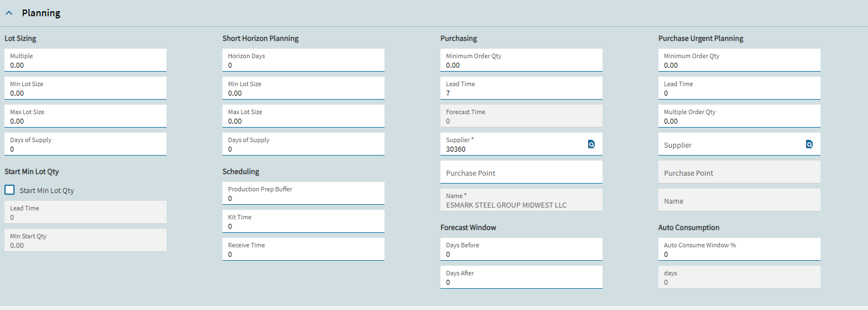The image size is (868, 310).
Task: Focus the Forecast Window Days Before field
Action: 521,249
